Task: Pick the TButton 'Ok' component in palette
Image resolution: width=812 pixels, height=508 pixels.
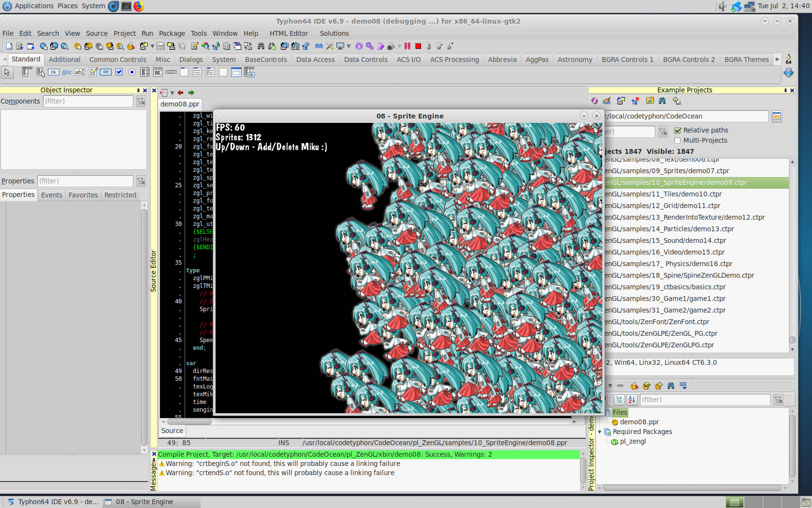Action: 54,72
